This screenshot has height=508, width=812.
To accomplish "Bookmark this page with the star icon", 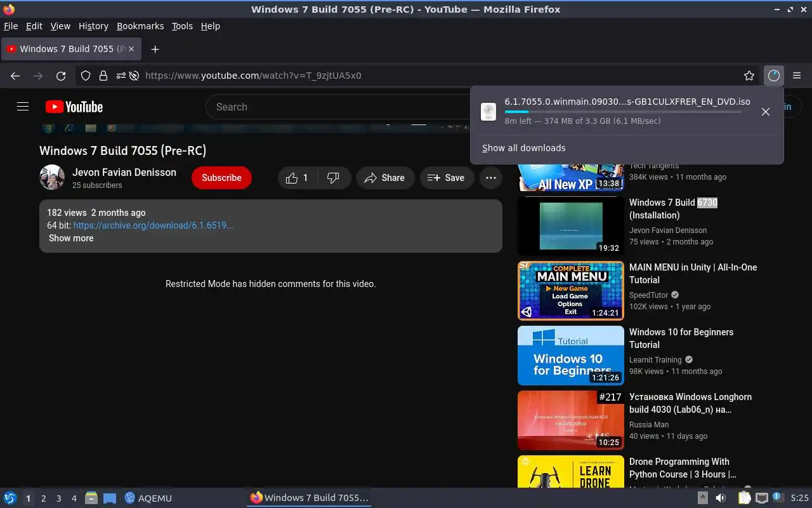I will point(749,76).
